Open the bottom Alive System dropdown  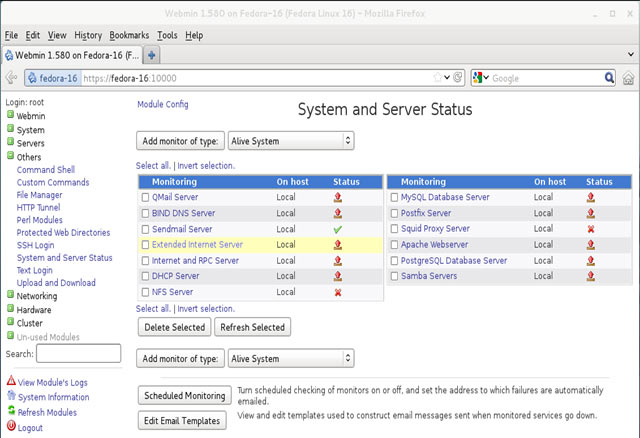(291, 359)
